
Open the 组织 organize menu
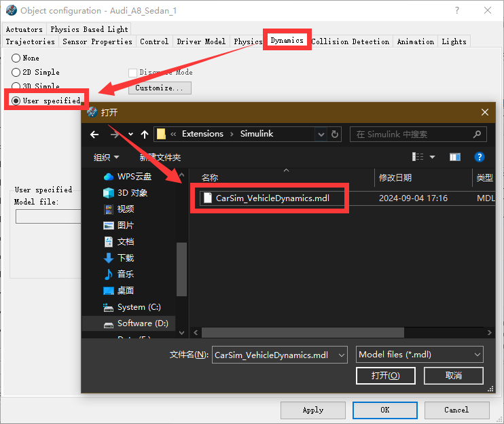(x=106, y=157)
